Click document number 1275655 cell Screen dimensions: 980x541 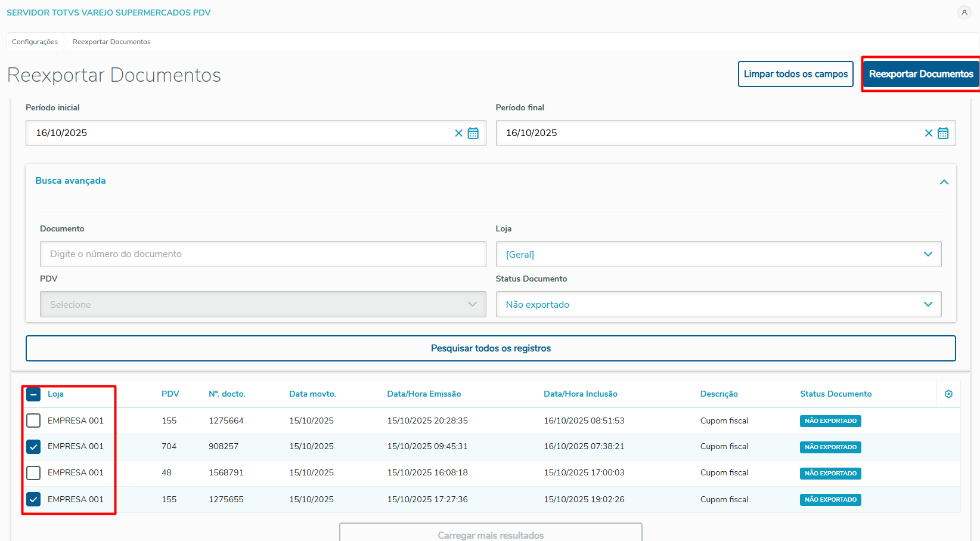click(226, 499)
